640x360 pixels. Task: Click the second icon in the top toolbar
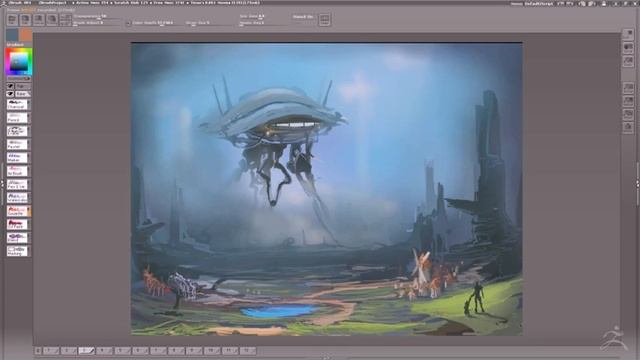(x=25, y=19)
